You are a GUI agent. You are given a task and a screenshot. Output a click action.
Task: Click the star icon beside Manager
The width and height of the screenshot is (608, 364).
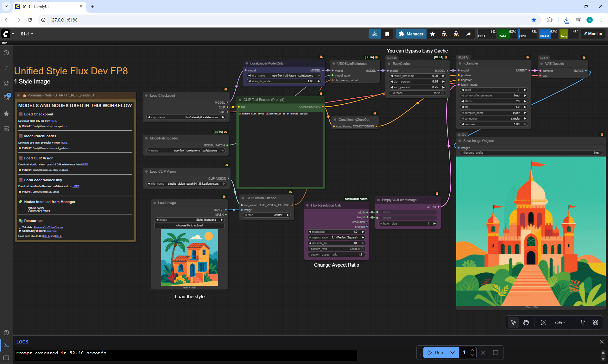pos(432,34)
